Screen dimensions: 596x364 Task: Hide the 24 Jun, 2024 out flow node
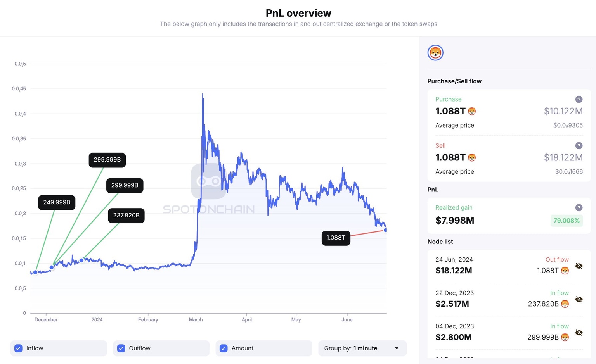(x=579, y=266)
